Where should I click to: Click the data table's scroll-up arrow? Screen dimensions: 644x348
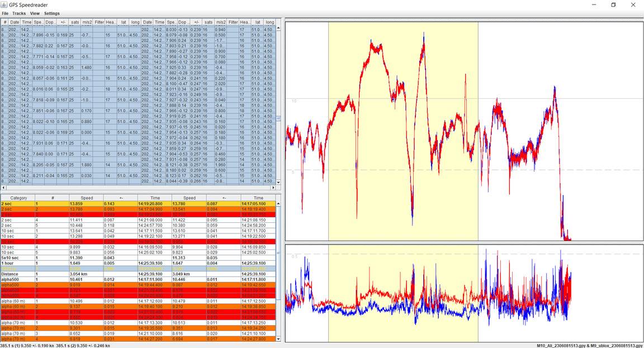tap(279, 28)
